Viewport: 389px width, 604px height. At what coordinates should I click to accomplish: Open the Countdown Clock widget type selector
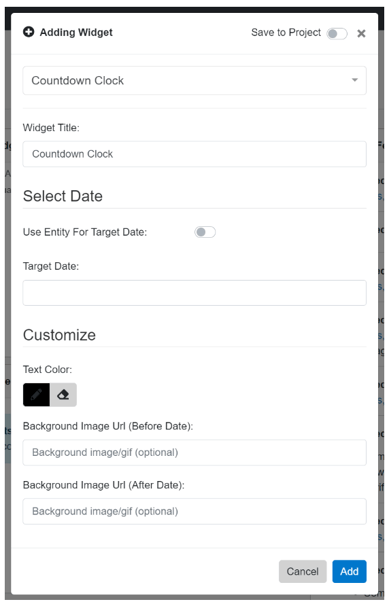[194, 81]
